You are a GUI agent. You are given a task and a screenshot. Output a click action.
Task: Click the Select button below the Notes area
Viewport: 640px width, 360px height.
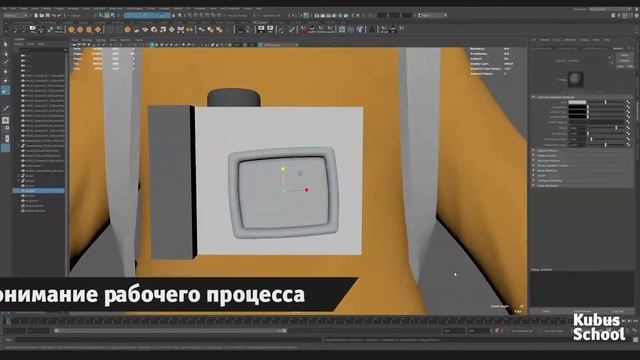coord(547,311)
